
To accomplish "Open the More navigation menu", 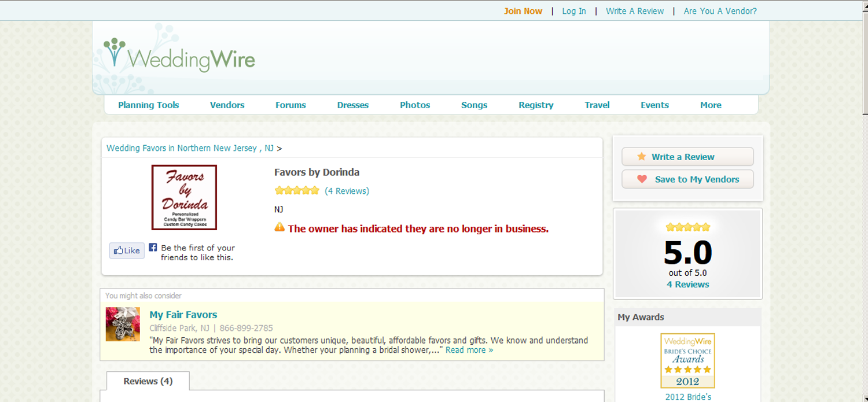I will 711,105.
